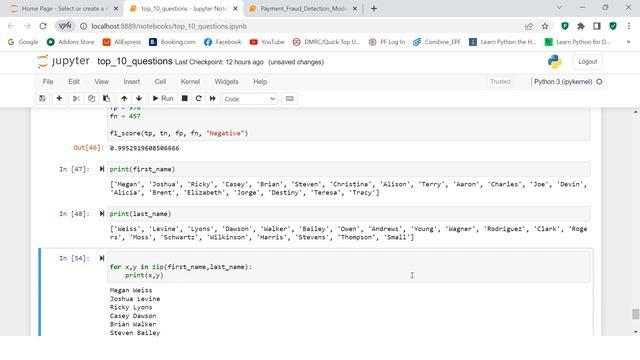Move the selected cell down
Screen dimensions: 640x360
[x=139, y=99]
